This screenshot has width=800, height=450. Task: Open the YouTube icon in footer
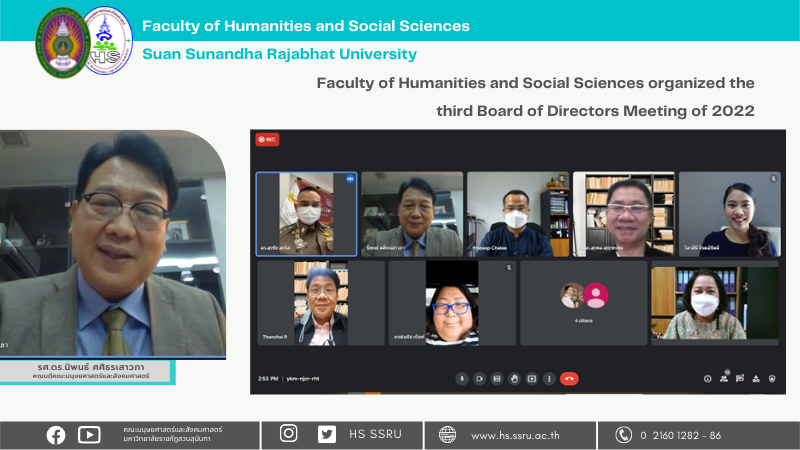[x=89, y=434]
